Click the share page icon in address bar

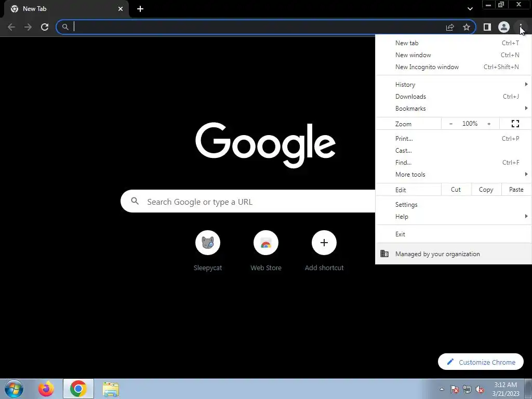click(x=450, y=27)
